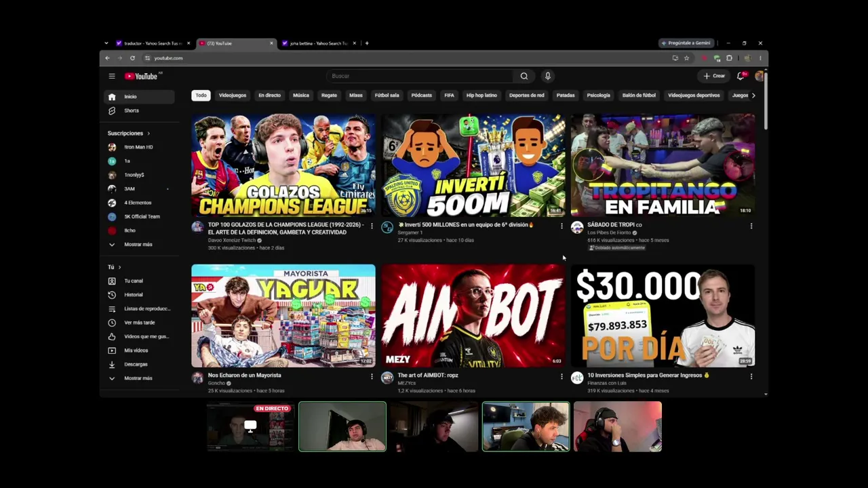The width and height of the screenshot is (868, 488).
Task: Open video options for TOP 100 GOLAZOS
Action: click(372, 226)
